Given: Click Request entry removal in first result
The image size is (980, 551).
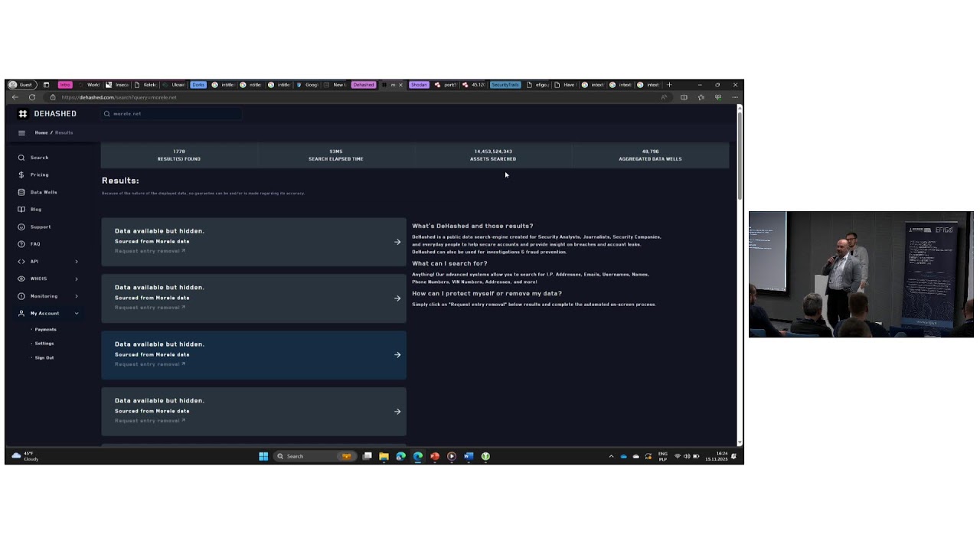Looking at the screenshot, I should click(150, 251).
